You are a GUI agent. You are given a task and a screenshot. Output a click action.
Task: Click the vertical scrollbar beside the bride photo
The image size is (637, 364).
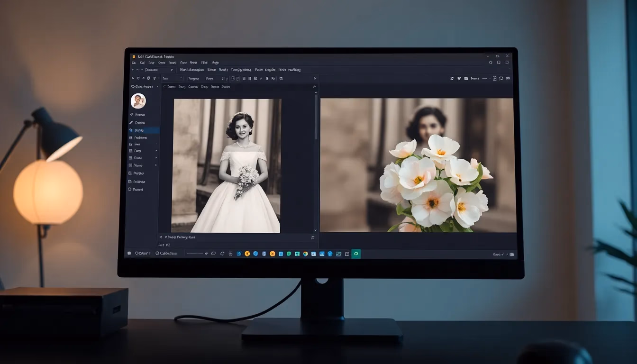tap(316, 116)
